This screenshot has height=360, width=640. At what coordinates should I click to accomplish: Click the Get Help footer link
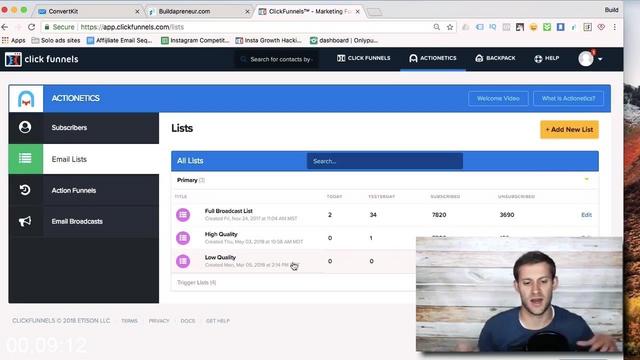218,321
